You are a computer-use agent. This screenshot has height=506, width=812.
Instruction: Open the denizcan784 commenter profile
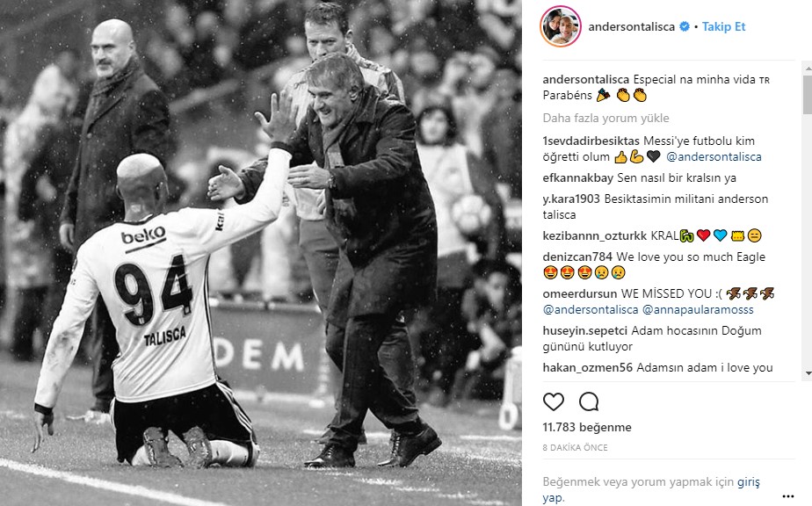click(577, 257)
